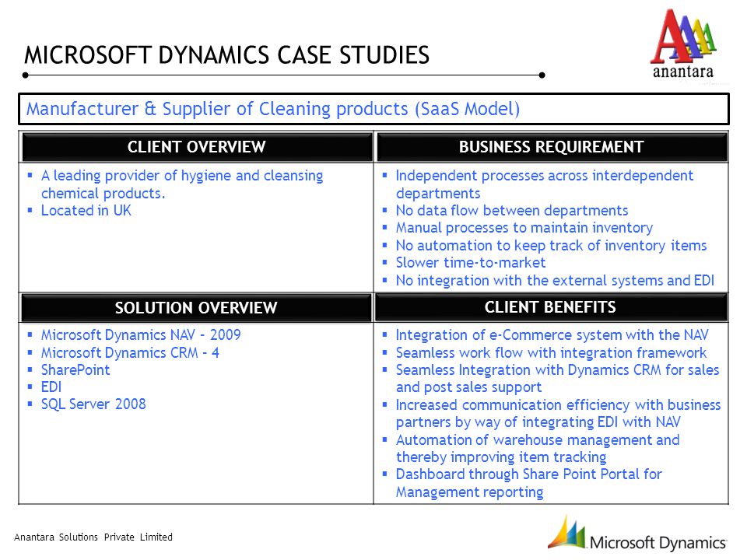Click 'No data flow between departments' bullet

pos(512,211)
